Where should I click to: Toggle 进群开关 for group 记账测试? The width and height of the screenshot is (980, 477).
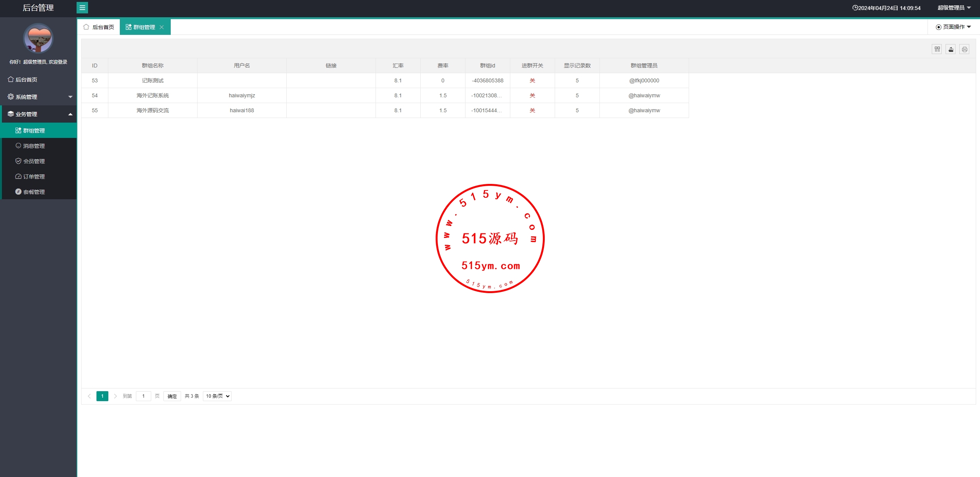tap(532, 80)
